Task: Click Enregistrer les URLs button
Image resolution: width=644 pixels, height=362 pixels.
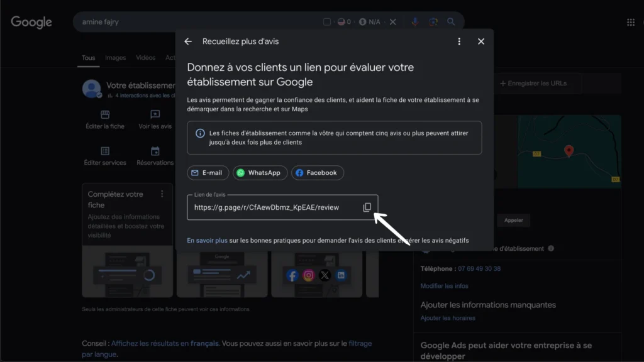Action: [533, 84]
